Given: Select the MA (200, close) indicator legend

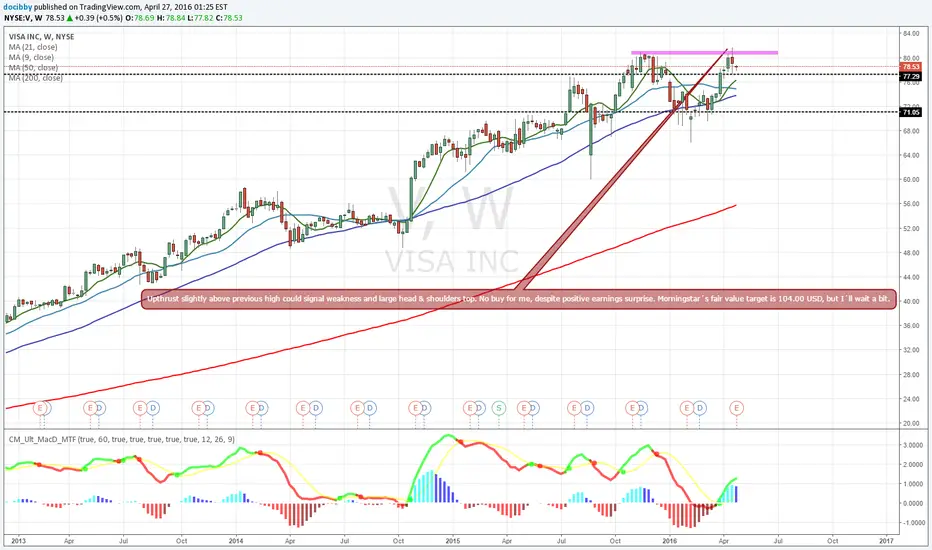Looking at the screenshot, I should 35,78.
